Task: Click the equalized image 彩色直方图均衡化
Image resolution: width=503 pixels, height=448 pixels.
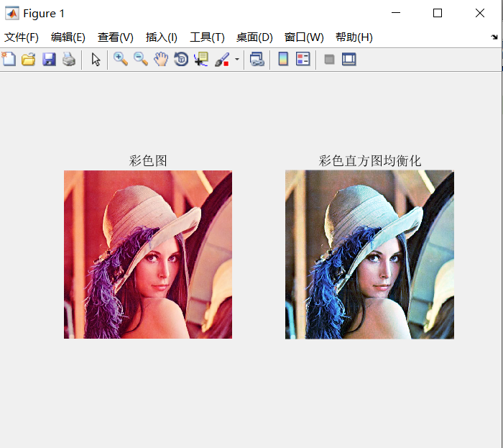Action: [369, 255]
